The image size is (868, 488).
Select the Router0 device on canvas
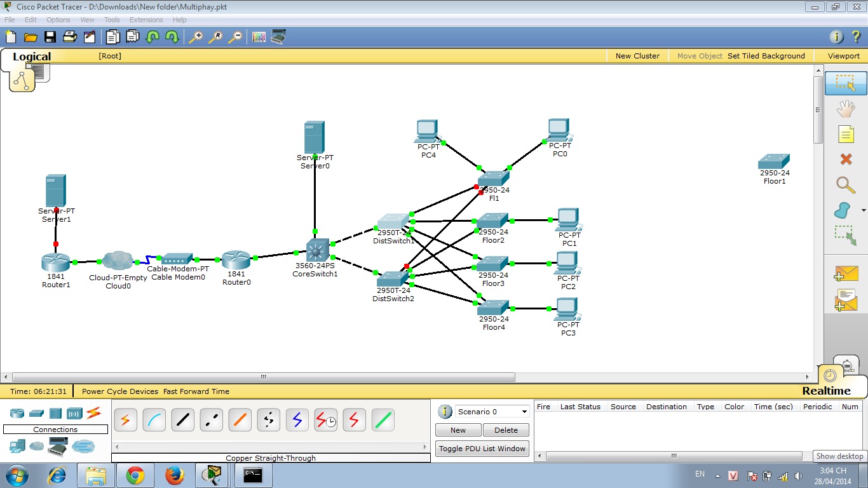[236, 259]
